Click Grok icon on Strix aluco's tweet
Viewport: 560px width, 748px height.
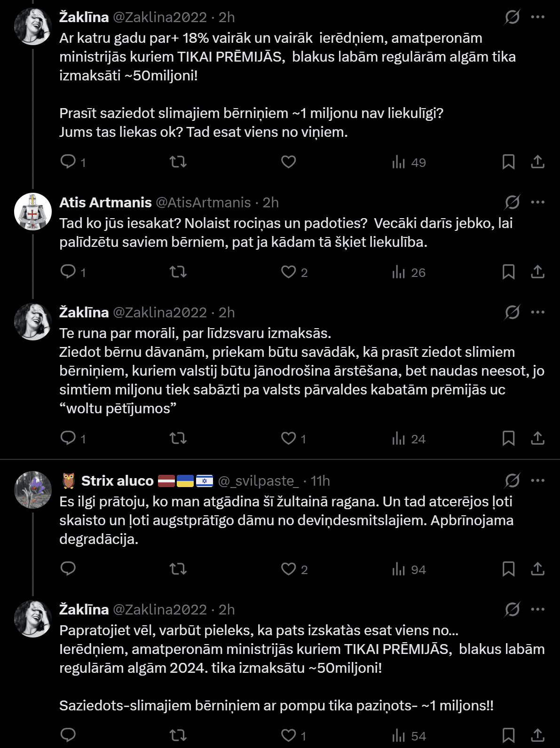(512, 480)
